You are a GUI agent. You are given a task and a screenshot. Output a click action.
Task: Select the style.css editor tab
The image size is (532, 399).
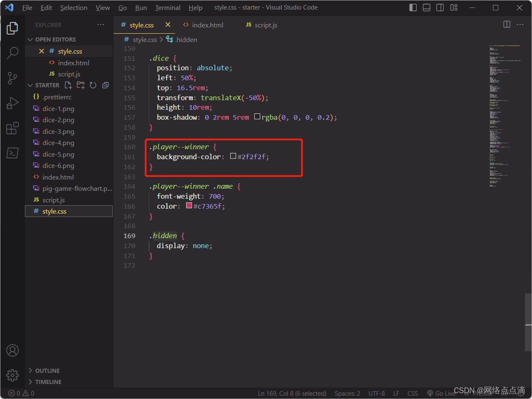[142, 25]
